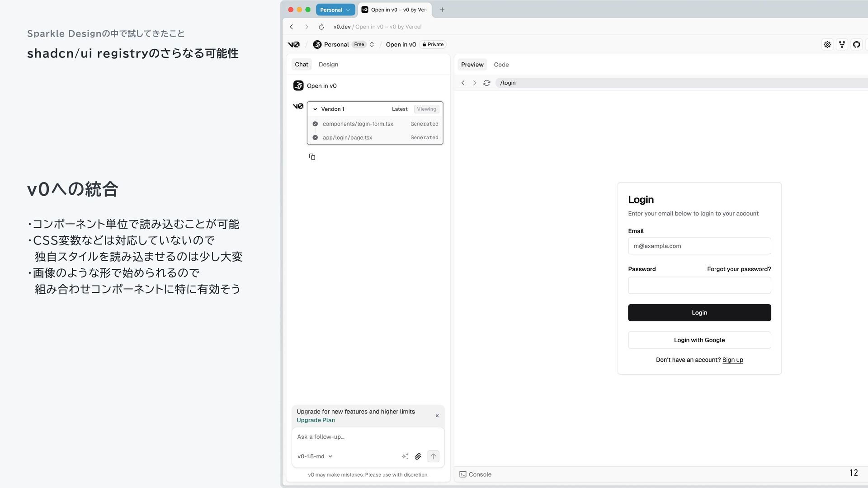Viewport: 868px width, 488px height.
Task: Open the GitHub icon in header
Action: pos(856,44)
